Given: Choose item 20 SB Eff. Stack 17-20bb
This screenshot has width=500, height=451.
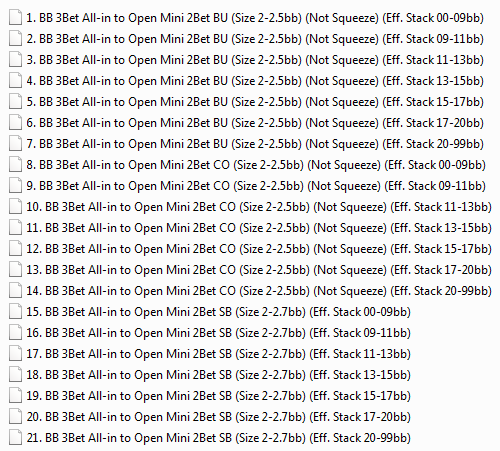Looking at the screenshot, I should click(218, 417).
